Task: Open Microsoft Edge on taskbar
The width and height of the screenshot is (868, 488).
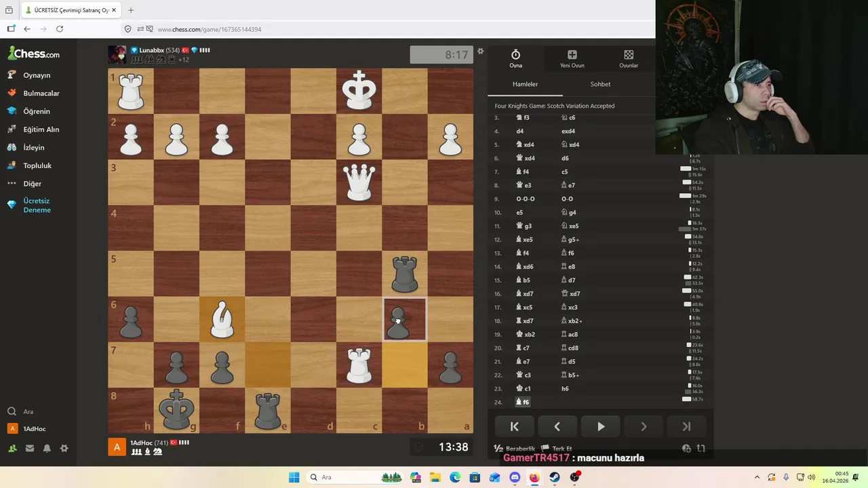Action: pyautogui.click(x=455, y=477)
